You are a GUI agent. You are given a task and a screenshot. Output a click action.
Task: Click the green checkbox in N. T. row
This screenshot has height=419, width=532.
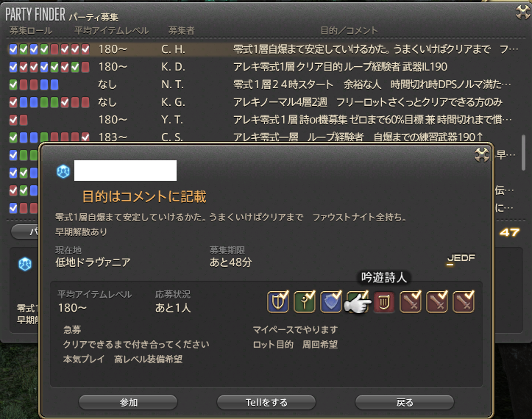click(x=13, y=85)
